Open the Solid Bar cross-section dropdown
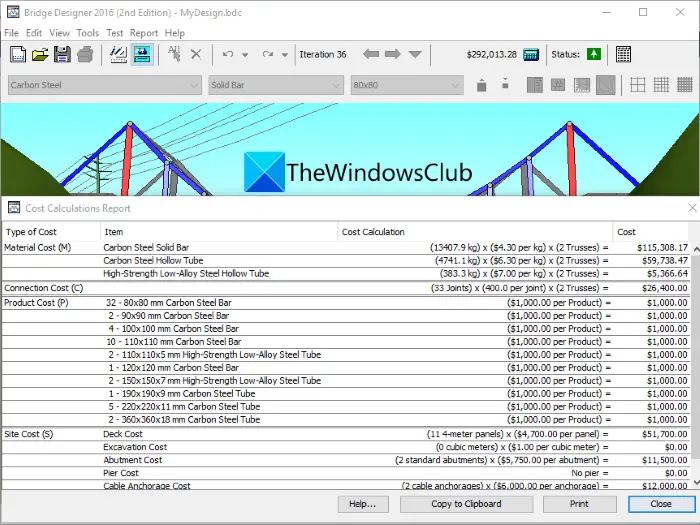The image size is (700, 525). 276,85
